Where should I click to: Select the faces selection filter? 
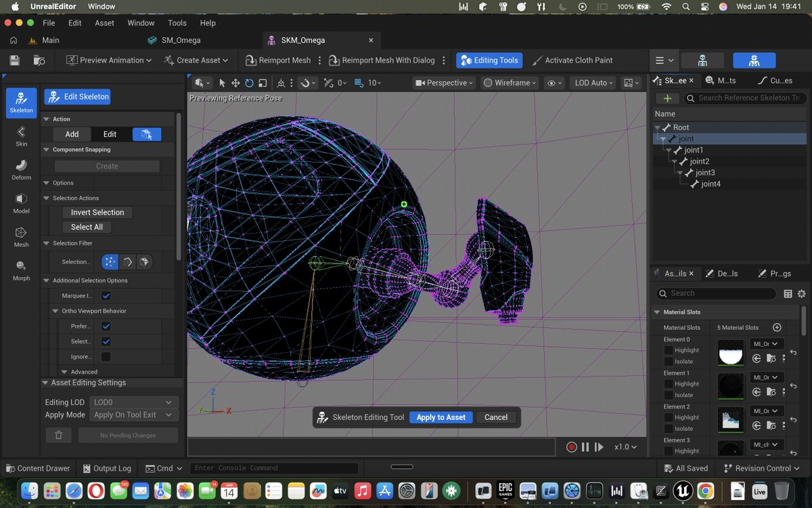(x=144, y=261)
